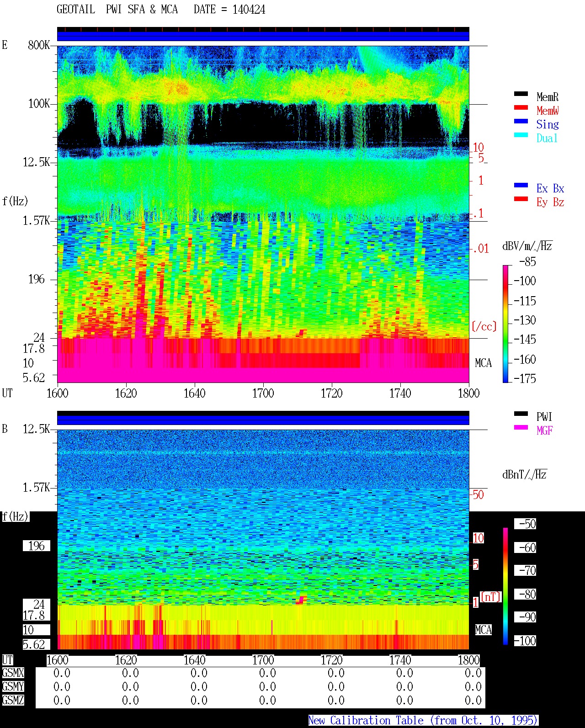This screenshot has height=728, width=585.
Task: Click the '5.62' label on B panel
Action: pos(34,645)
